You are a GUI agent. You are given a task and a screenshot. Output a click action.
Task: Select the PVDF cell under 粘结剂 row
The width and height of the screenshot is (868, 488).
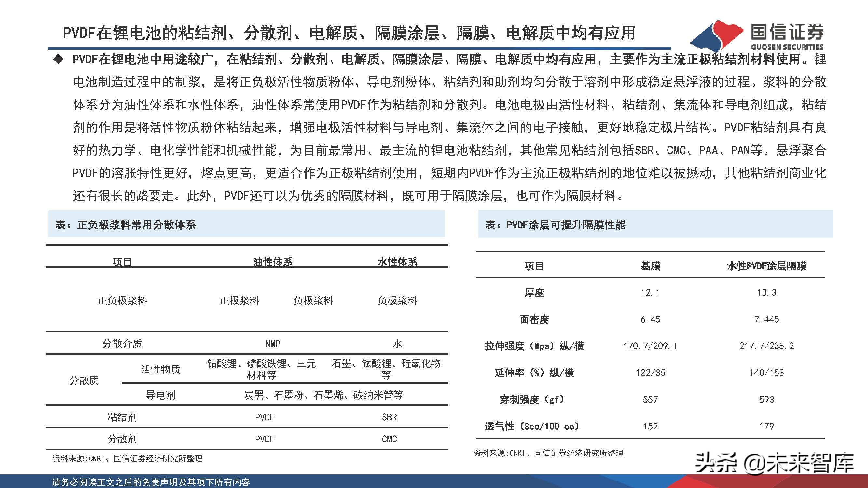(x=265, y=417)
